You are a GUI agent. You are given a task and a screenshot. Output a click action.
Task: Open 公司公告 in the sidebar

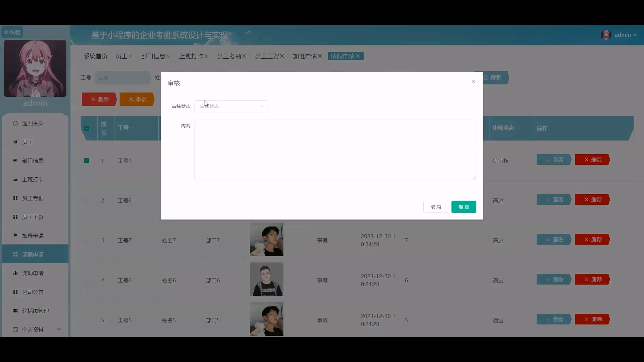tap(35, 292)
